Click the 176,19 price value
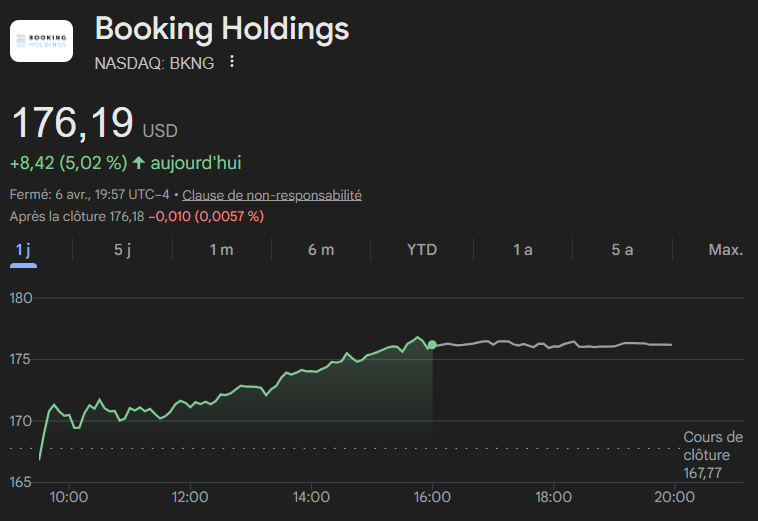 [72, 123]
